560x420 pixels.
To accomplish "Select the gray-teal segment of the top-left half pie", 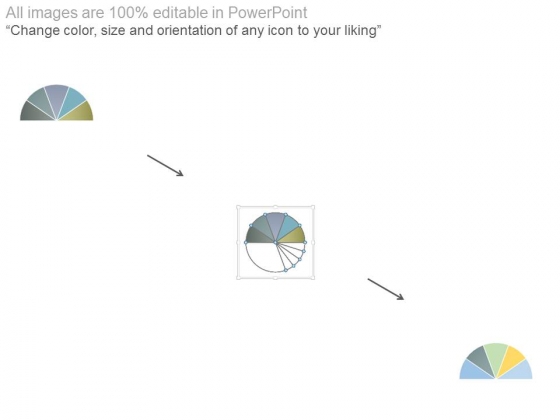I will coord(41,101).
